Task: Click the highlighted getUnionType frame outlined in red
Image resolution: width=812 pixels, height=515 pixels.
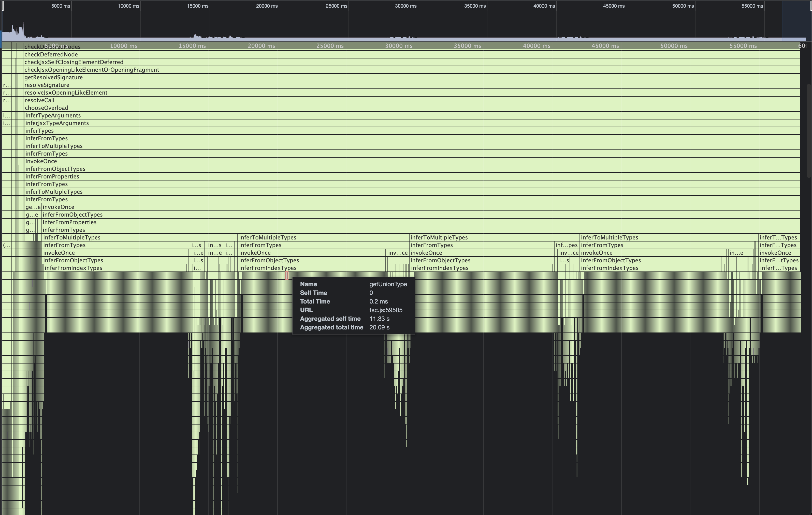Action: [x=287, y=276]
